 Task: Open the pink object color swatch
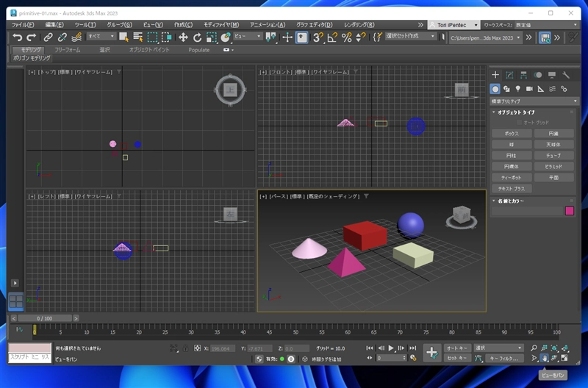[x=569, y=211]
